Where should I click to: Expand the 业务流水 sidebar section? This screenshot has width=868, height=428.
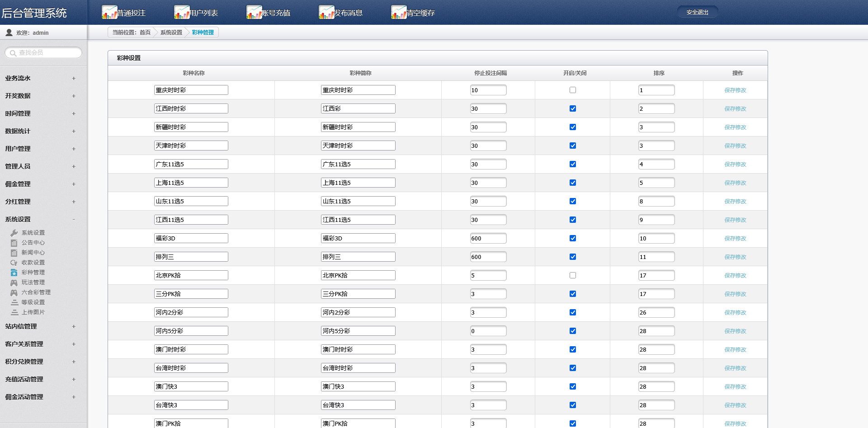pos(74,78)
